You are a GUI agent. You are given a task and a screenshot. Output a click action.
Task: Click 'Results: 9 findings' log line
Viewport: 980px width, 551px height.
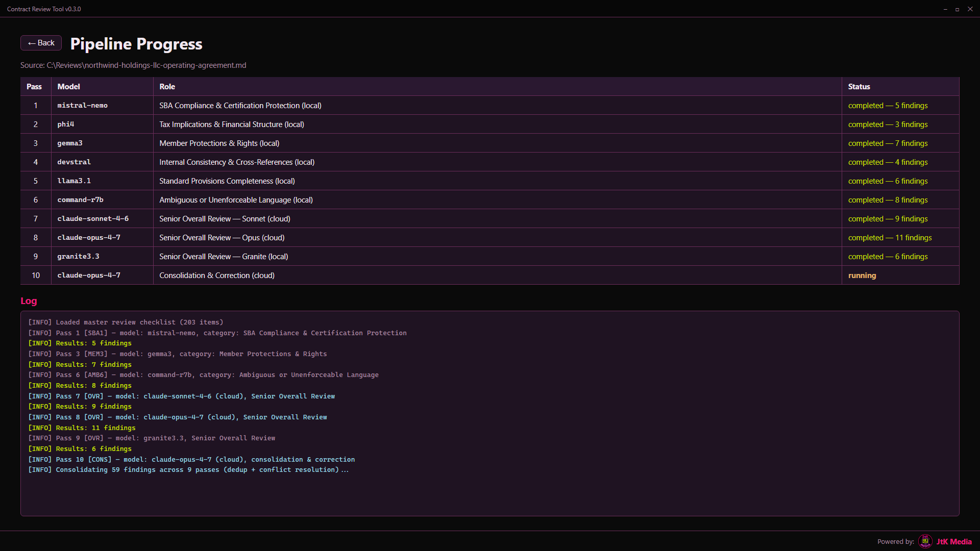click(80, 407)
